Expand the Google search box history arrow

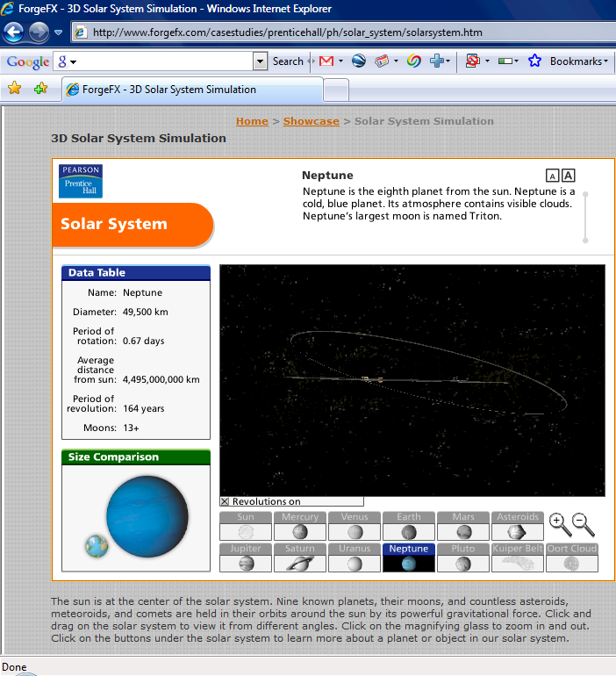(260, 61)
